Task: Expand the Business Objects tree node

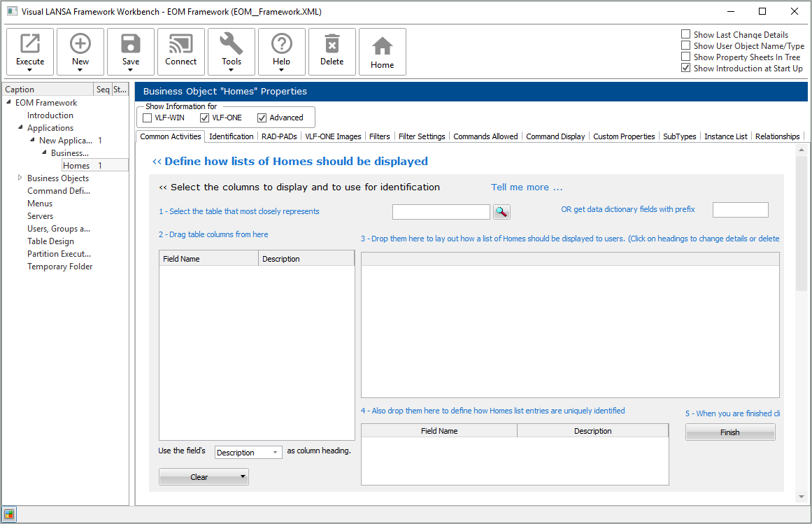Action: 20,178
